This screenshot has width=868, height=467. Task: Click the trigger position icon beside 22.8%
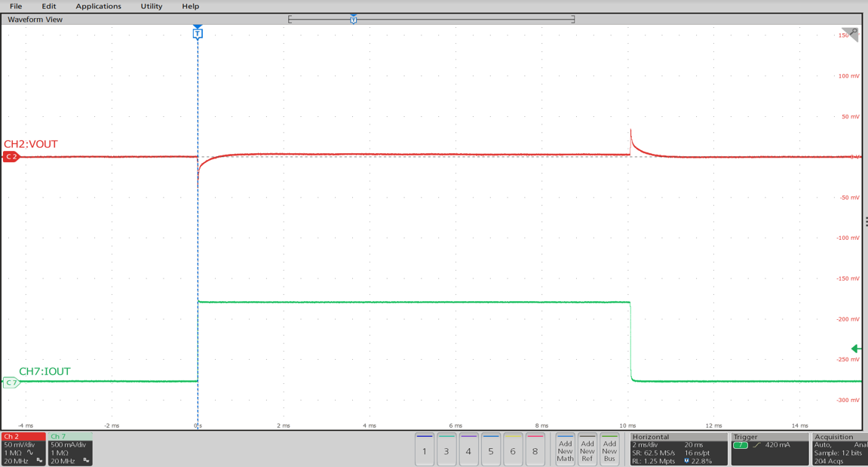pos(687,461)
